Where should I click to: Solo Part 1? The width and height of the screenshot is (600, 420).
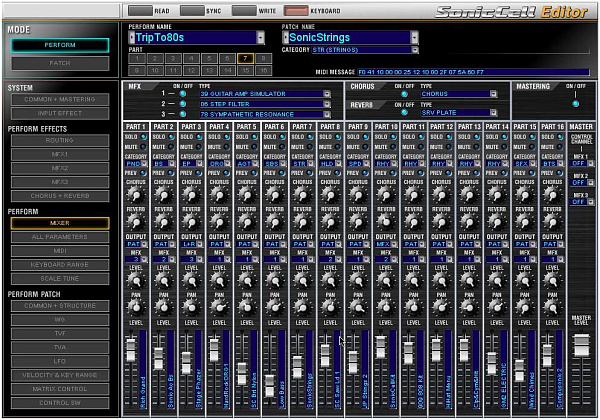pyautogui.click(x=143, y=137)
